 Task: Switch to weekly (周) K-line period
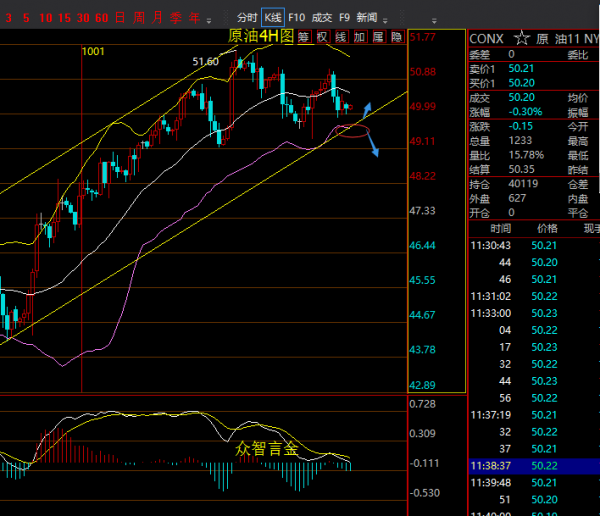(x=139, y=18)
